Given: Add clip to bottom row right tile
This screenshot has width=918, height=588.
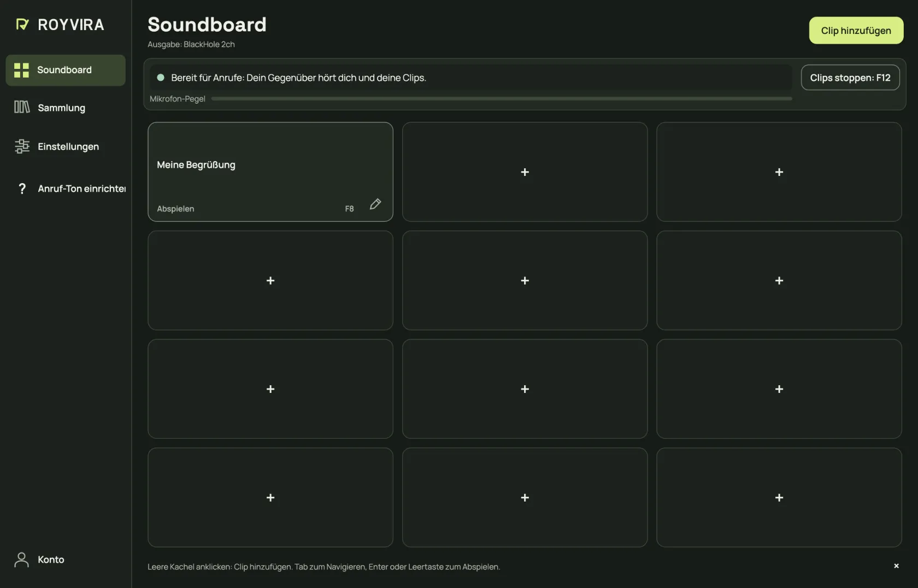Looking at the screenshot, I should (x=779, y=497).
